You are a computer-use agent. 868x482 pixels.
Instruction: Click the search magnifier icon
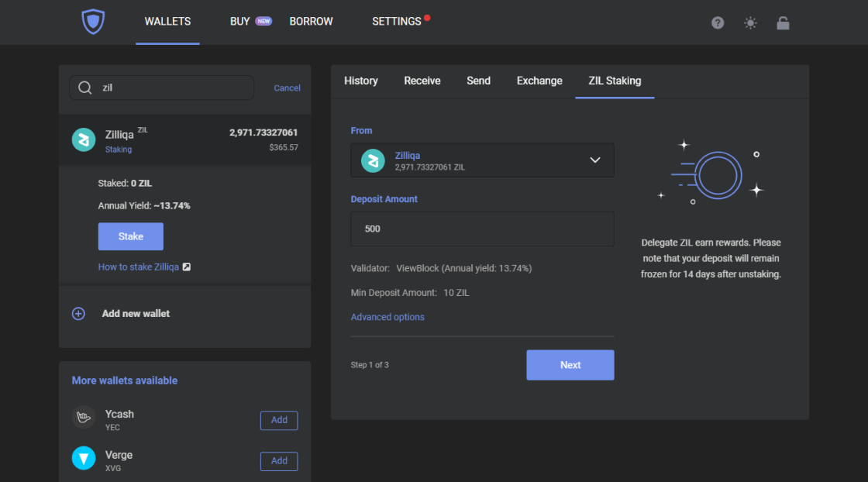coord(84,88)
